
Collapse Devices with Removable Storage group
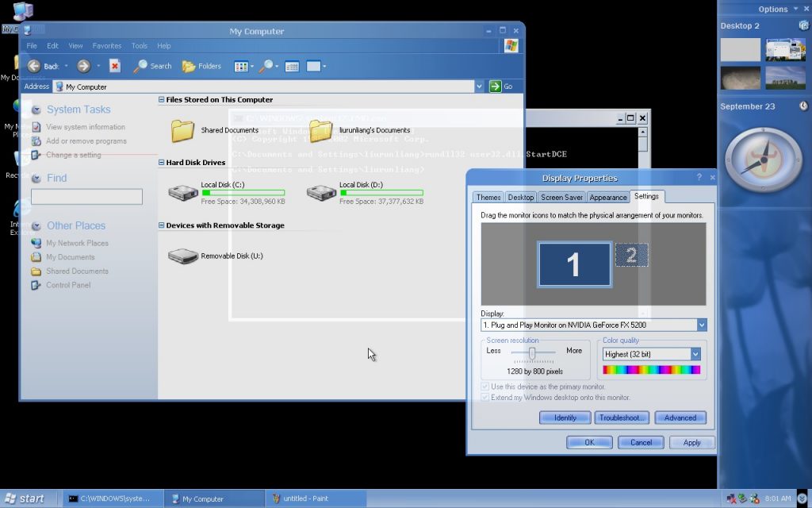click(161, 225)
